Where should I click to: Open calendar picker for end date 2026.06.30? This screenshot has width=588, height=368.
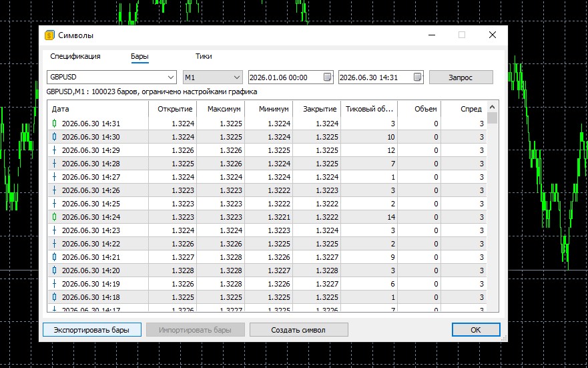click(417, 77)
